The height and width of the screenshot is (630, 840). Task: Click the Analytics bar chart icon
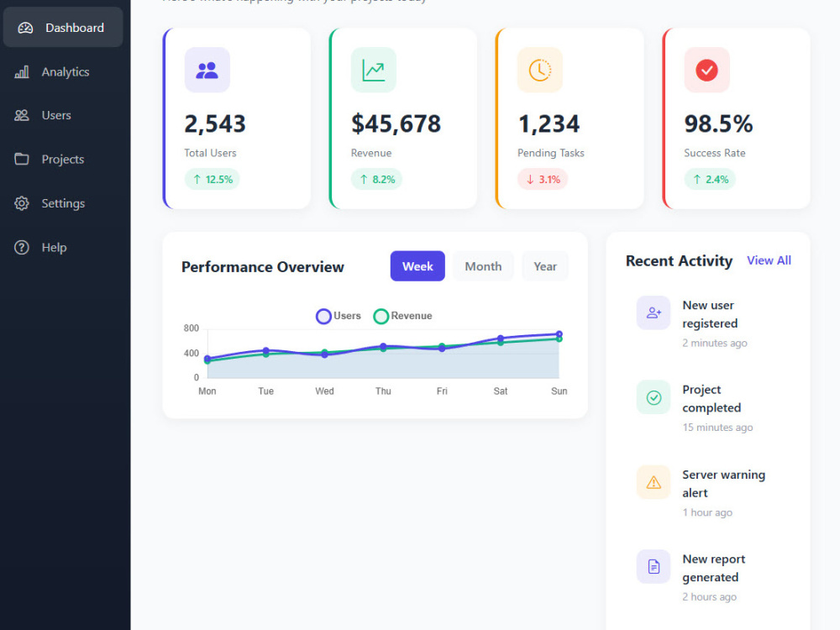tap(22, 71)
